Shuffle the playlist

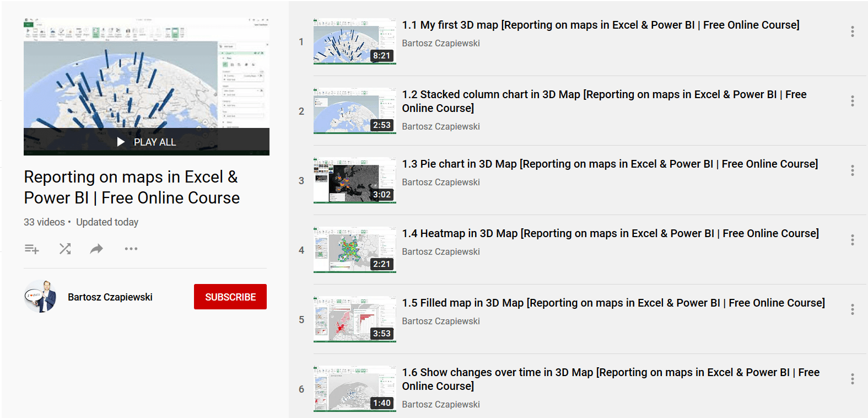(x=65, y=249)
